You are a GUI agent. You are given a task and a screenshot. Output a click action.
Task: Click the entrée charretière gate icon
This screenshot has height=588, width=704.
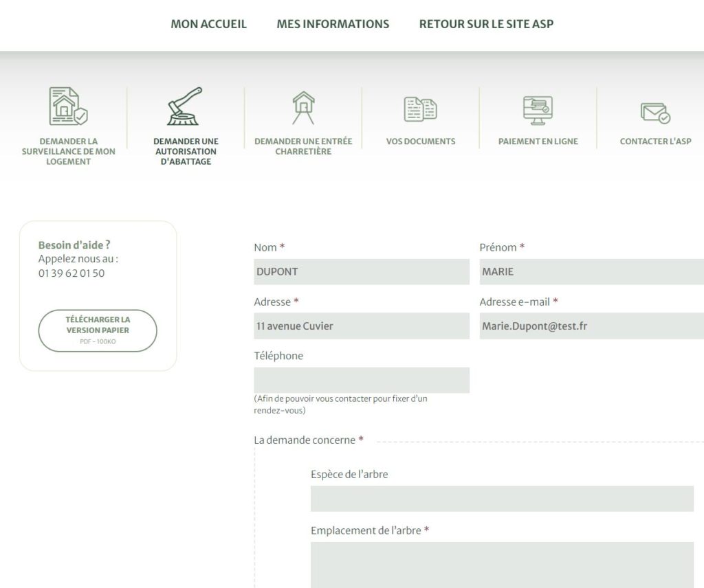coord(303,108)
